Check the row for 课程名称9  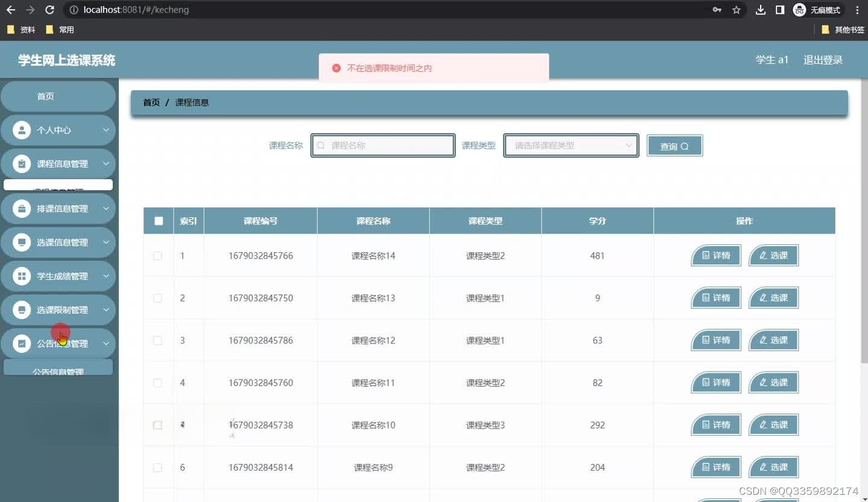click(x=157, y=468)
